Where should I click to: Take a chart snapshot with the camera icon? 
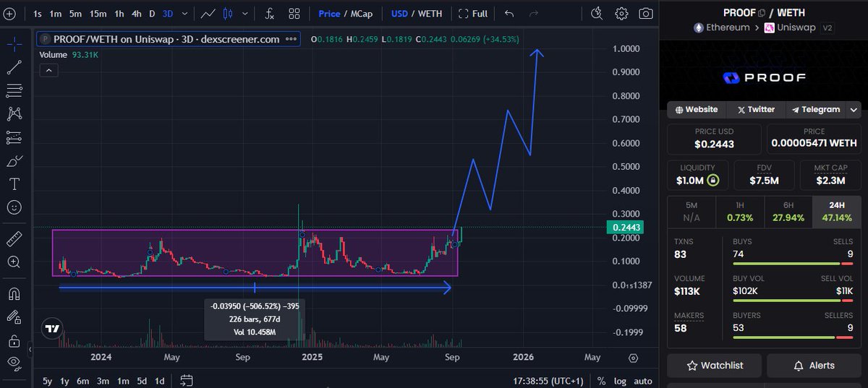[x=646, y=13]
